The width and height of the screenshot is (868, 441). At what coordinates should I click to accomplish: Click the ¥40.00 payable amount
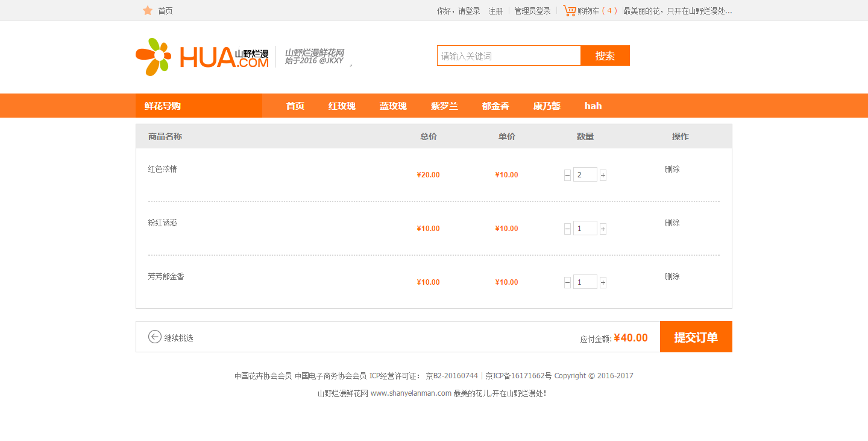(631, 338)
